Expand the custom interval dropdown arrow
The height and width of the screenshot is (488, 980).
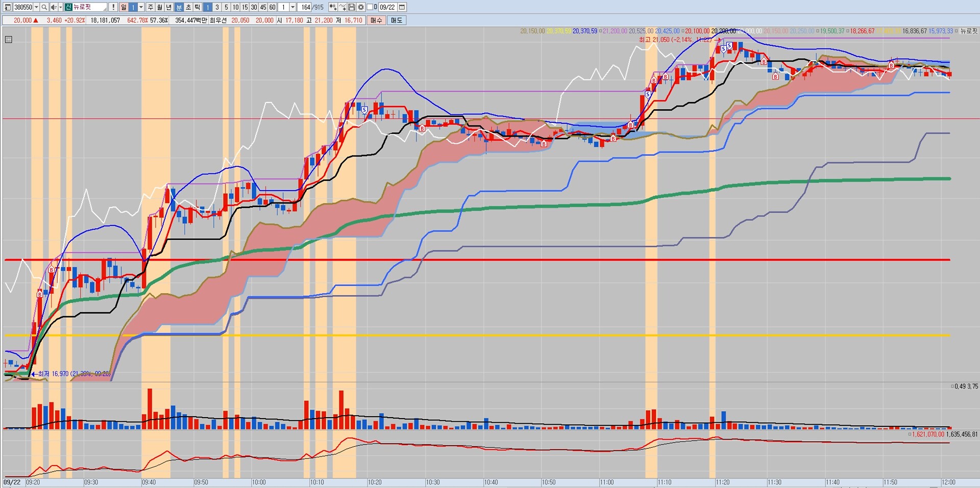click(292, 7)
